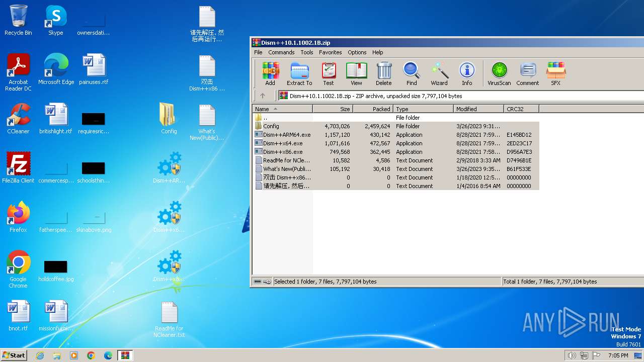Image resolution: width=644 pixels, height=362 pixels.
Task: Open the Windows Start menu
Action: 14,355
